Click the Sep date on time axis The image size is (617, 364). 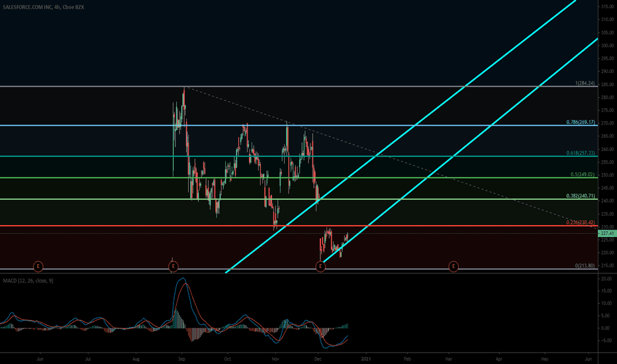(181, 359)
